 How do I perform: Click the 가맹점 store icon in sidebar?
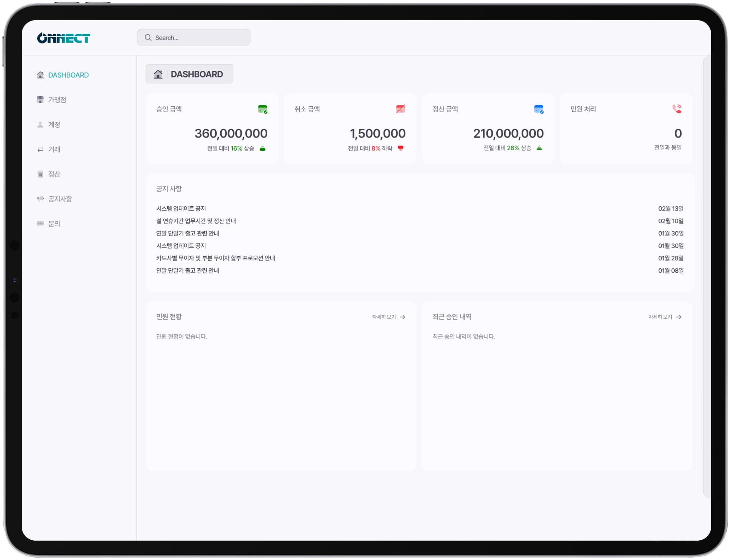(x=40, y=100)
